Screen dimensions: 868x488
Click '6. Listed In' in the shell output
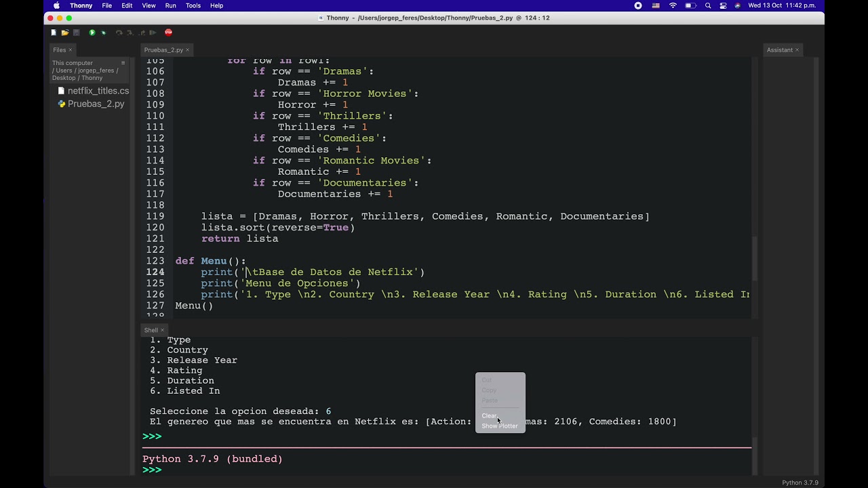[x=185, y=391]
